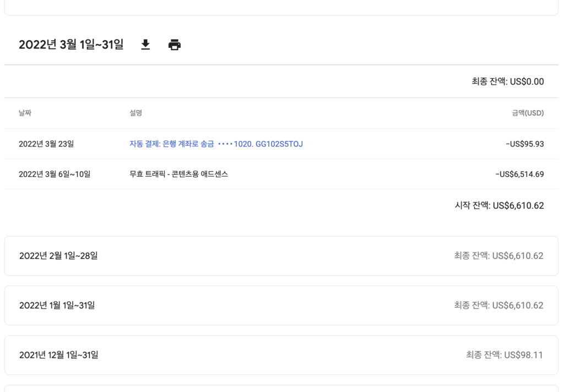Click the 날짜 column header
Screen dimensions: 564x392
coord(25,113)
